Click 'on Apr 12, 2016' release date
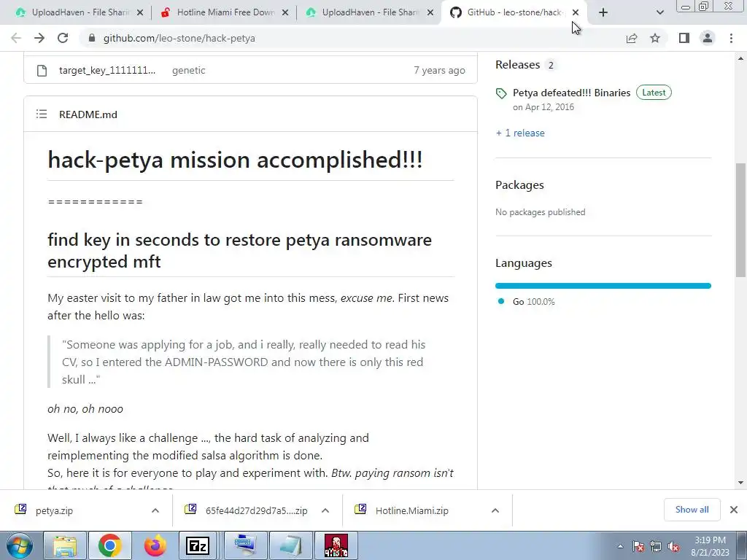This screenshot has width=747, height=560. [543, 107]
